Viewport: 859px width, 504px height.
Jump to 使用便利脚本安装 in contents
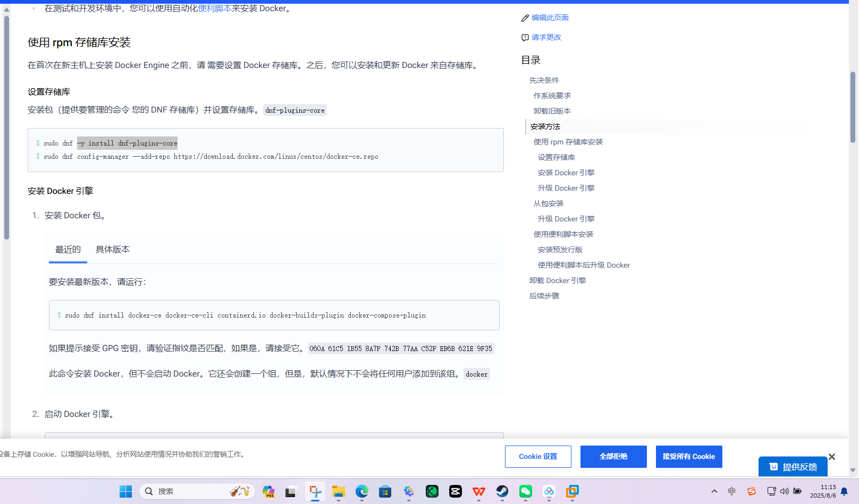click(563, 234)
